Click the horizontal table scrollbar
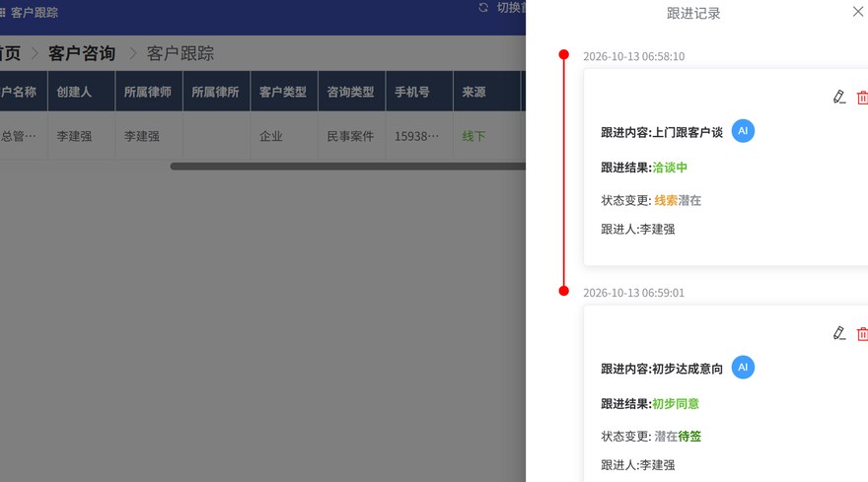 coord(347,166)
